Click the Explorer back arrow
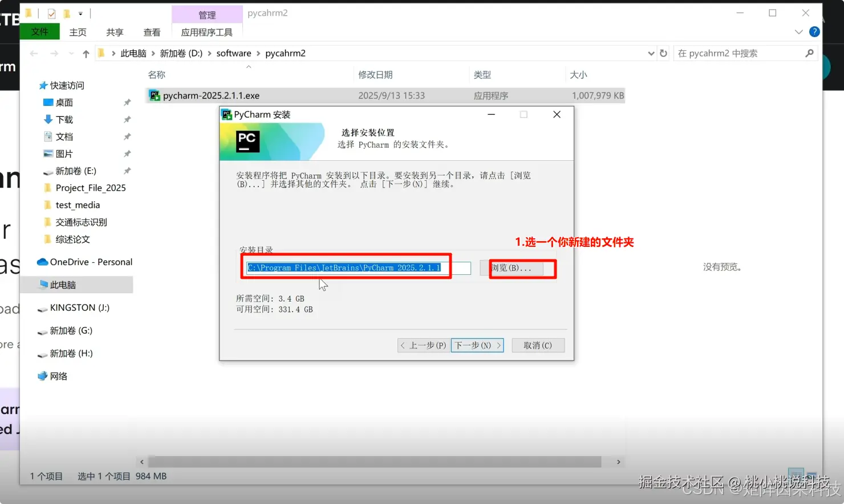Image resolution: width=844 pixels, height=504 pixels. (x=34, y=54)
